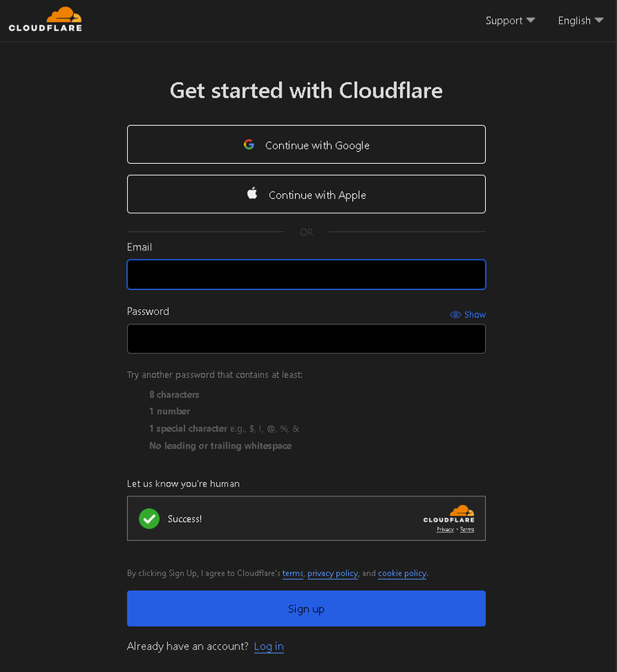The image size is (617, 672).
Task: Open the terms link in agreement text
Action: pyautogui.click(x=293, y=573)
